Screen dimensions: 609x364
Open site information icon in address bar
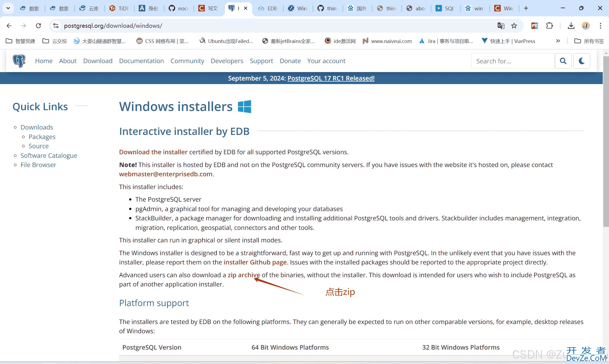(56, 26)
